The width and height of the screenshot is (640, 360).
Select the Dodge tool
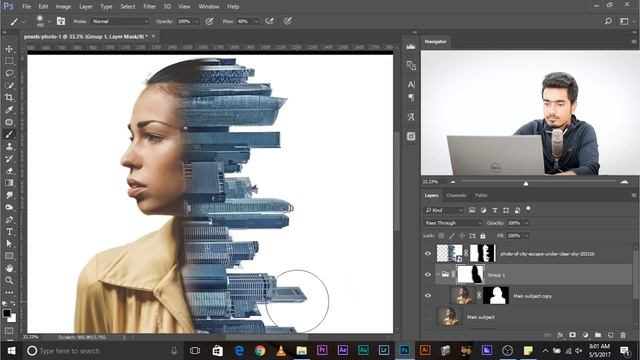9,207
